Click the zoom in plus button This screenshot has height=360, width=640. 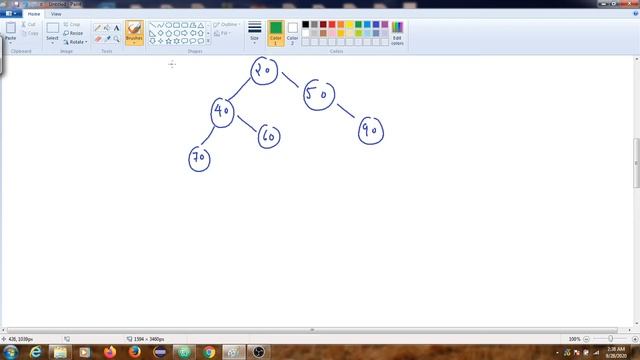635,339
